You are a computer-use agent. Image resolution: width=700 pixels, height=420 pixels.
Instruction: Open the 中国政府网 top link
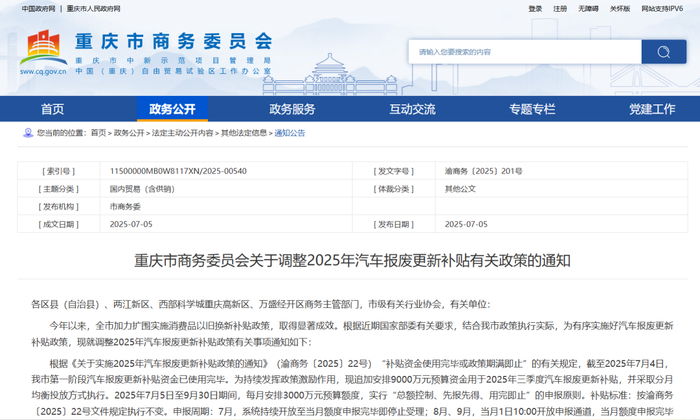pos(39,8)
